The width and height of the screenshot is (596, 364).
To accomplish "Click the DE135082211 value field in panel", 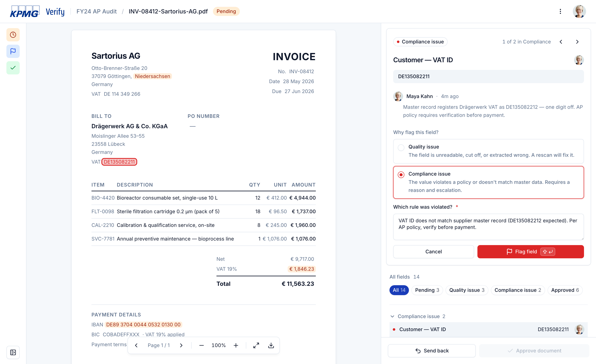I will [488, 76].
